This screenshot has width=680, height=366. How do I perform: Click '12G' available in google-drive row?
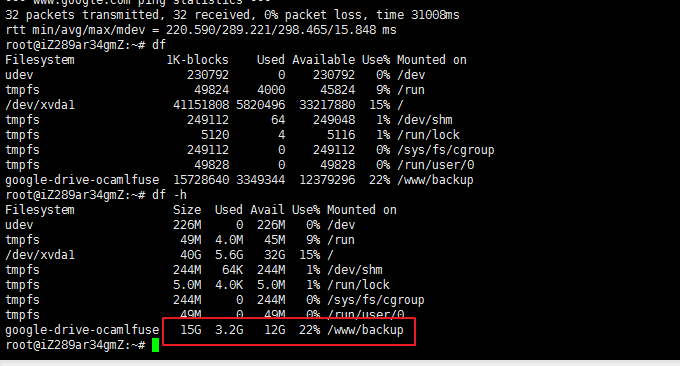pos(275,330)
